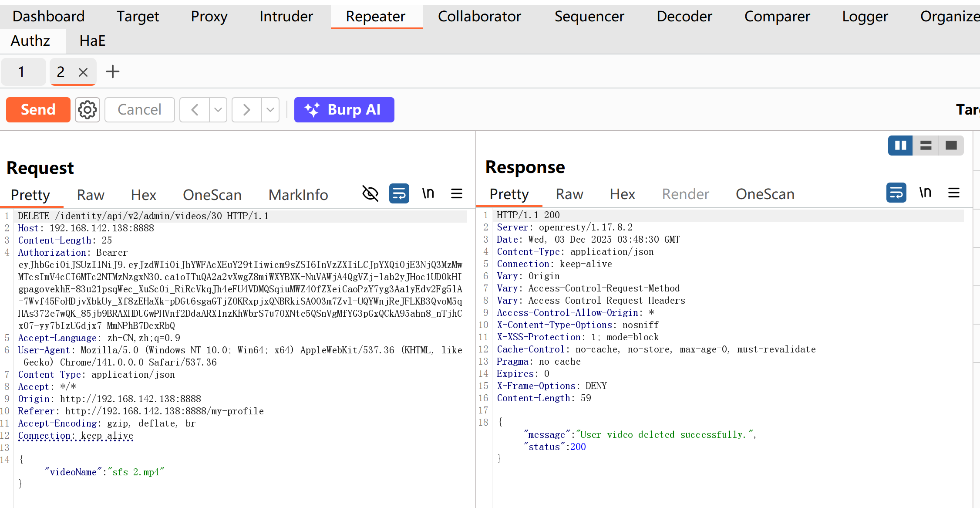The image size is (980, 508).
Task: Open the request Raw view tab
Action: pos(91,195)
